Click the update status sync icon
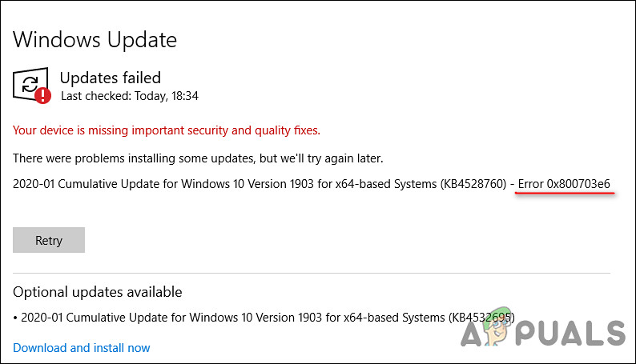Image resolution: width=636 pixels, height=364 pixels. (x=28, y=83)
